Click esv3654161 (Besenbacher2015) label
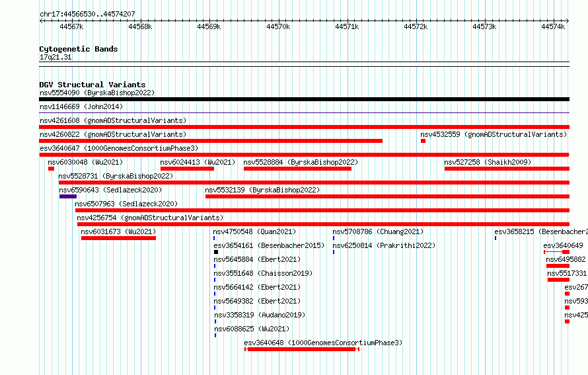The width and height of the screenshot is (588, 375). click(270, 245)
